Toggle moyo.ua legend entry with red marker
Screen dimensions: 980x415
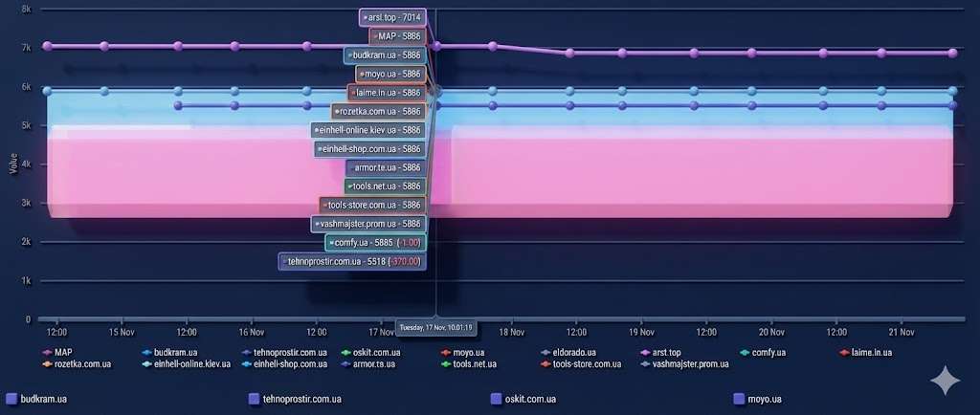click(462, 353)
